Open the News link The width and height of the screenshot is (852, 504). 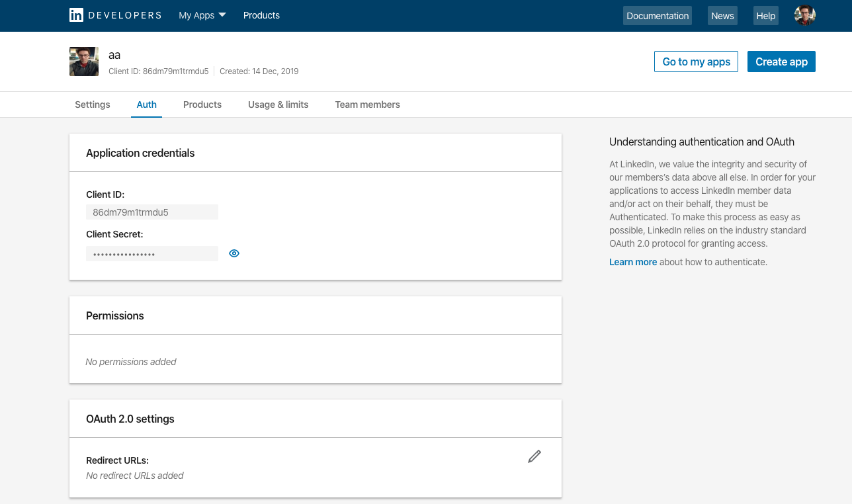tap(722, 16)
